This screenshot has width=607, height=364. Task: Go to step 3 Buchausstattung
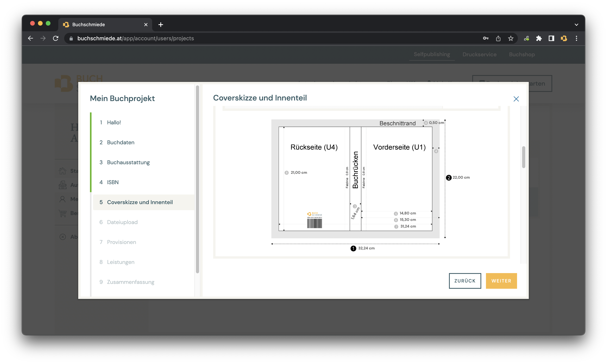(128, 162)
